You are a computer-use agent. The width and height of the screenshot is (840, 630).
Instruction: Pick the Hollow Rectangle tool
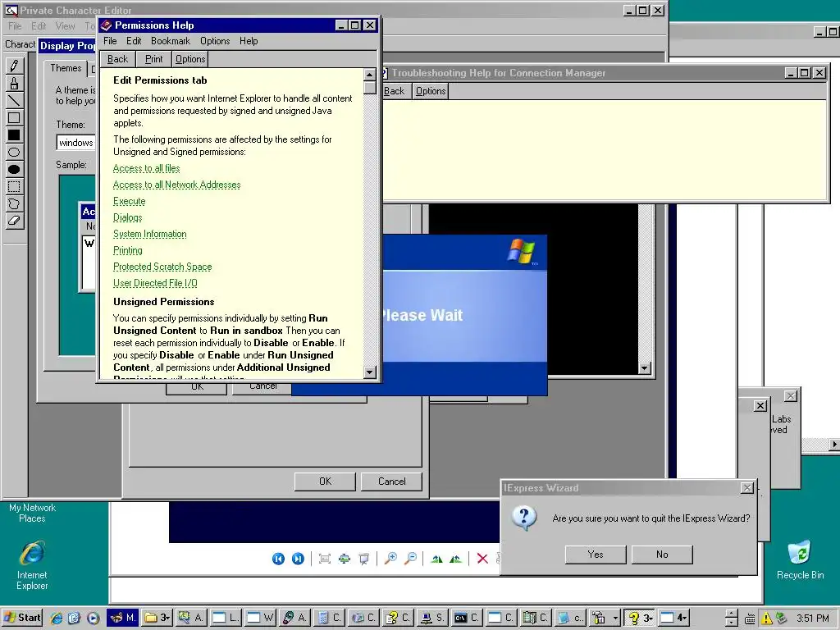click(15, 117)
